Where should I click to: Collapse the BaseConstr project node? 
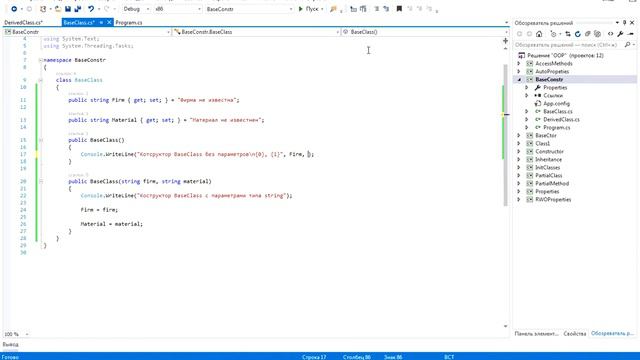coord(519,80)
